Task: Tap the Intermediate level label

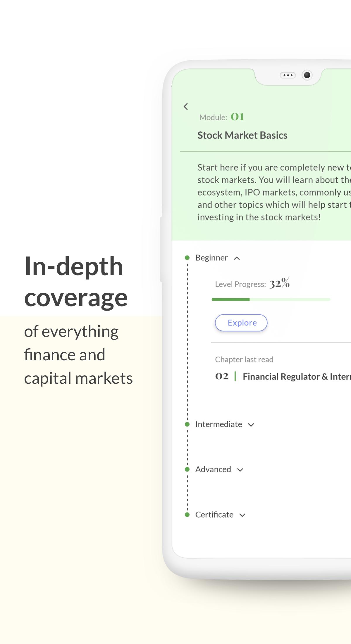Action: [219, 424]
